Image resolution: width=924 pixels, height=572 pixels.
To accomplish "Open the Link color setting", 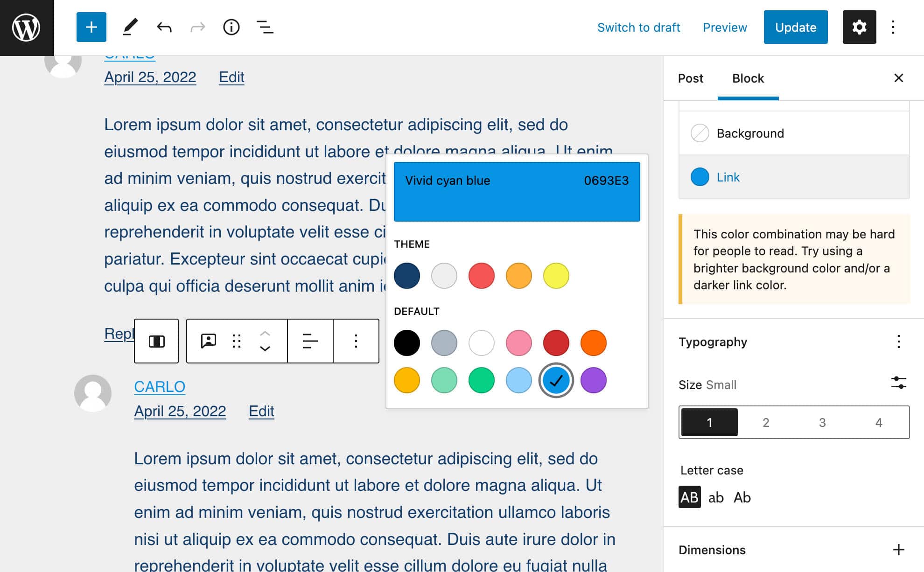I will (x=794, y=177).
